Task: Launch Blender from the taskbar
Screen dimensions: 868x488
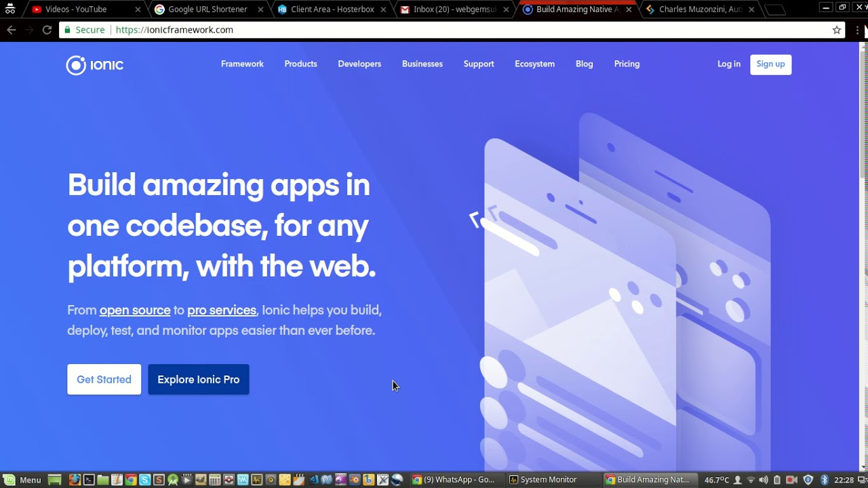Action: tap(355, 480)
